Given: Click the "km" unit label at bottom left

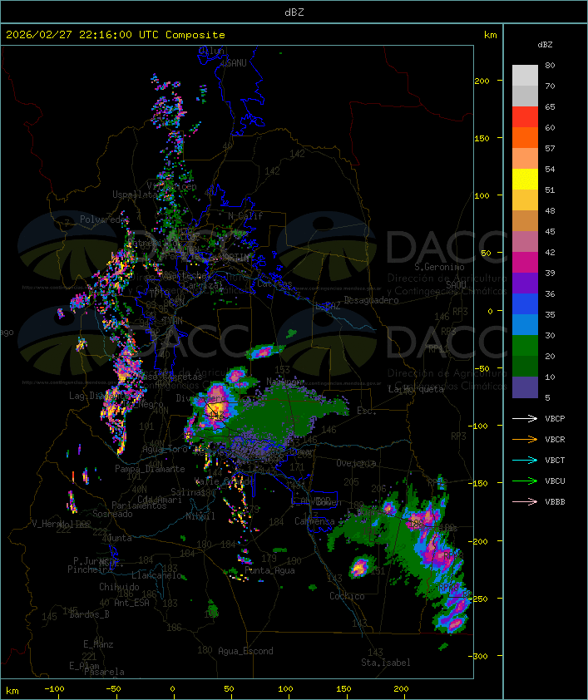Looking at the screenshot, I should [12, 691].
